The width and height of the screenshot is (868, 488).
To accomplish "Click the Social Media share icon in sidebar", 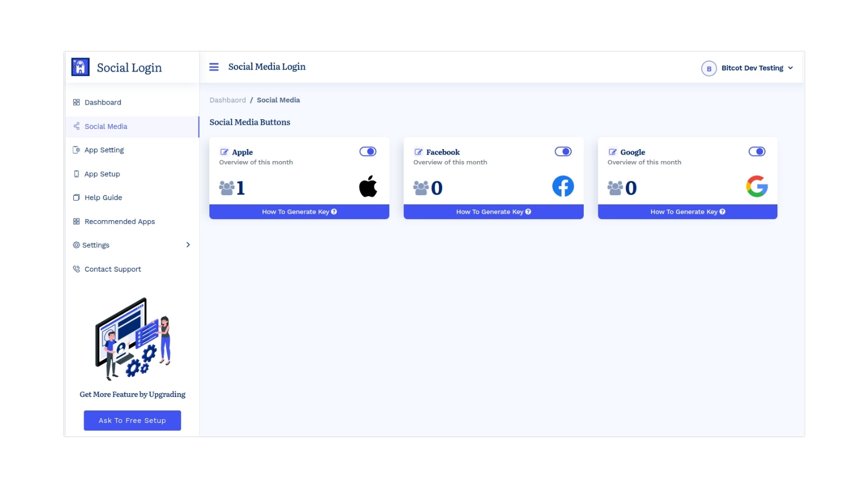I will pos(76,126).
